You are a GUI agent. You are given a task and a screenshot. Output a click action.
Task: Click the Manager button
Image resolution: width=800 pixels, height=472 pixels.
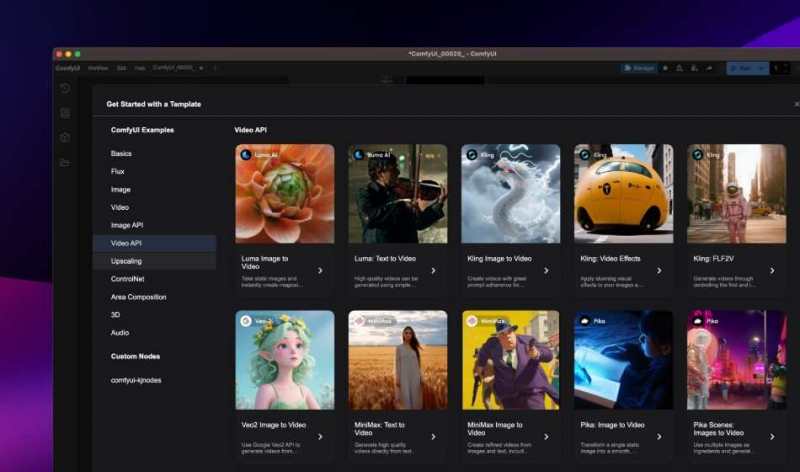point(639,68)
